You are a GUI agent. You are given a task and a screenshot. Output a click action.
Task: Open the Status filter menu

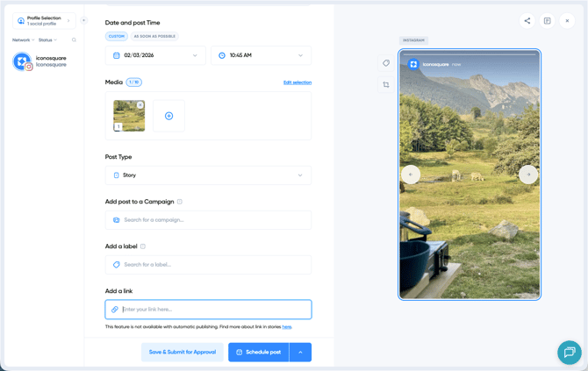click(47, 40)
